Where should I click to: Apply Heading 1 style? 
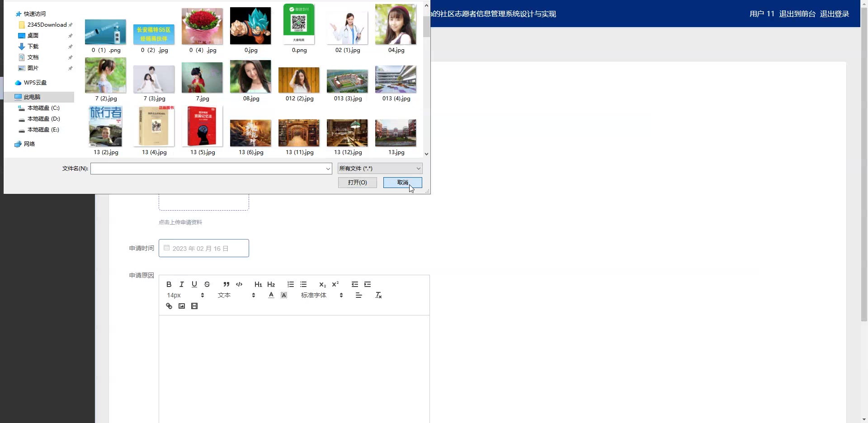point(258,284)
